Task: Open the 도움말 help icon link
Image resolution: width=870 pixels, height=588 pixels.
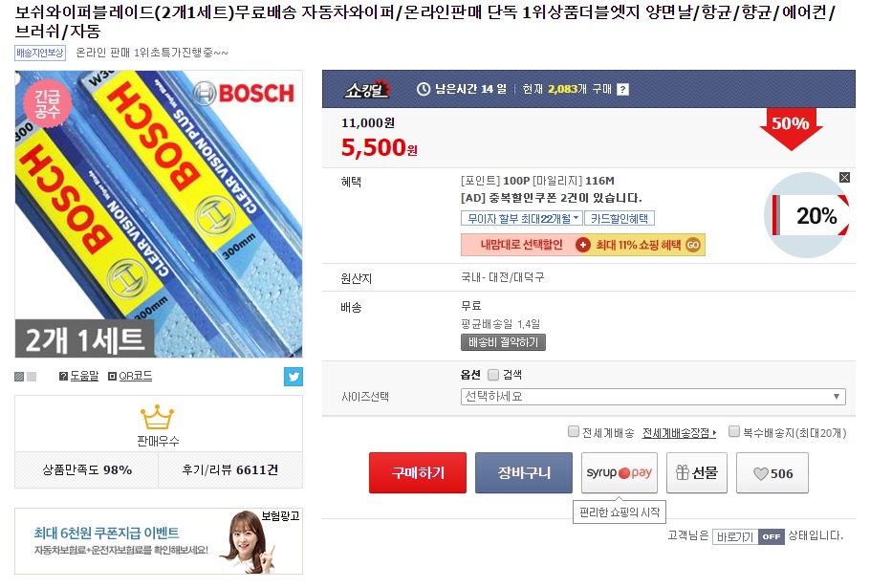Action: click(78, 376)
